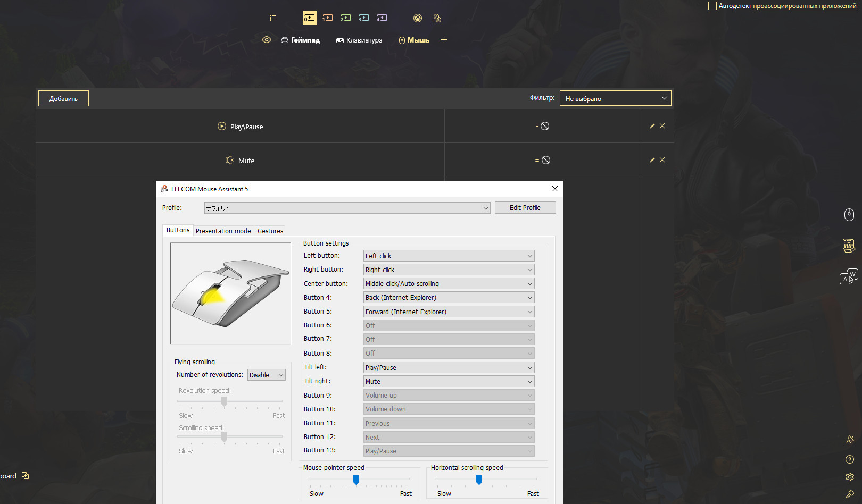Open Button 4 dropdown
The width and height of the screenshot is (862, 504).
point(449,297)
